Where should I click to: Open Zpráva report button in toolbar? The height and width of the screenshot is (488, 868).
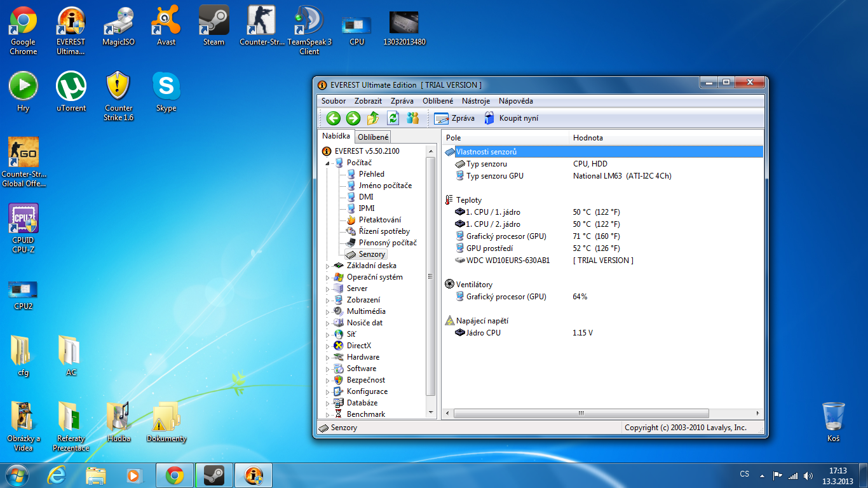(x=454, y=118)
